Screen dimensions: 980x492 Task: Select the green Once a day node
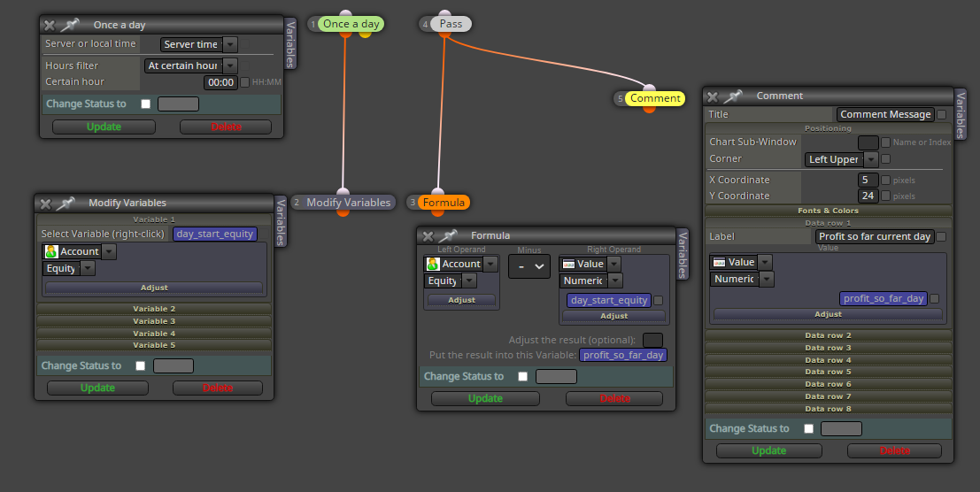pyautogui.click(x=351, y=24)
